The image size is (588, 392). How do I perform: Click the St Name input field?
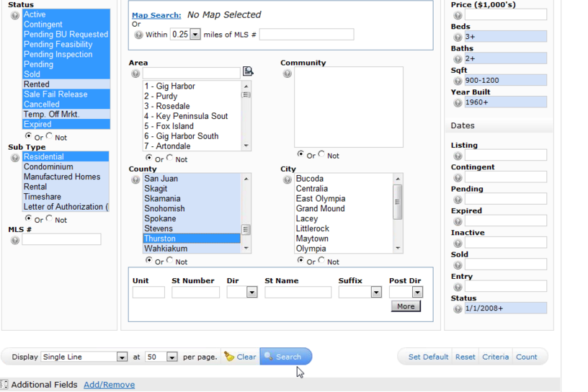[x=298, y=293]
